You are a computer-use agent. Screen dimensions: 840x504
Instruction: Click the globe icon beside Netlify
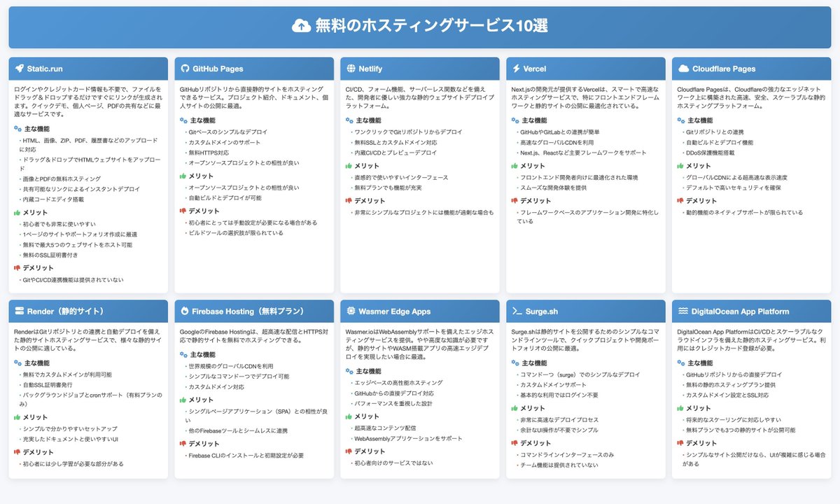click(x=351, y=69)
